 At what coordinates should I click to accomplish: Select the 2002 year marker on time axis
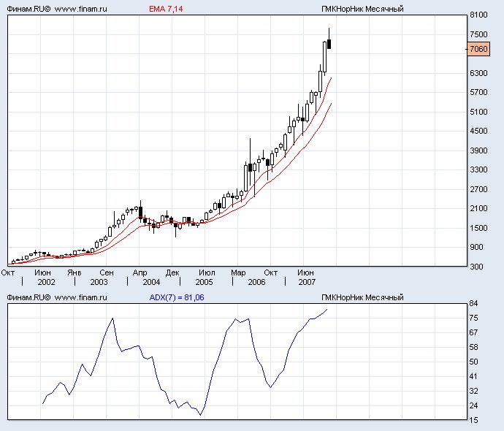click(x=46, y=281)
